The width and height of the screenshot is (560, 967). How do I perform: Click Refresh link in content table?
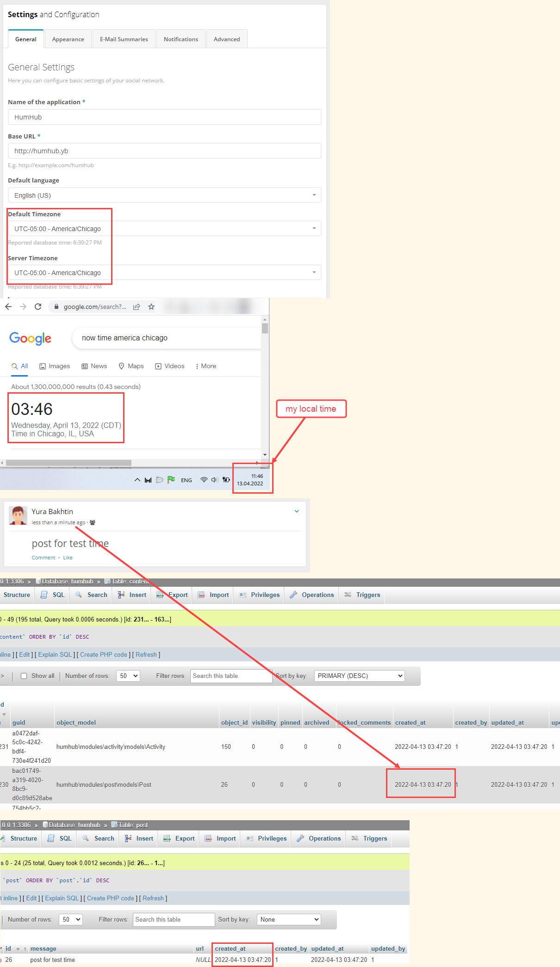146,655
